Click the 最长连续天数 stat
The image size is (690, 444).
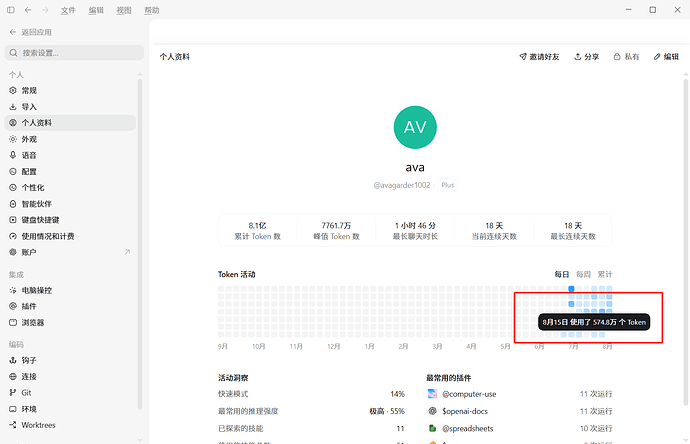573,231
